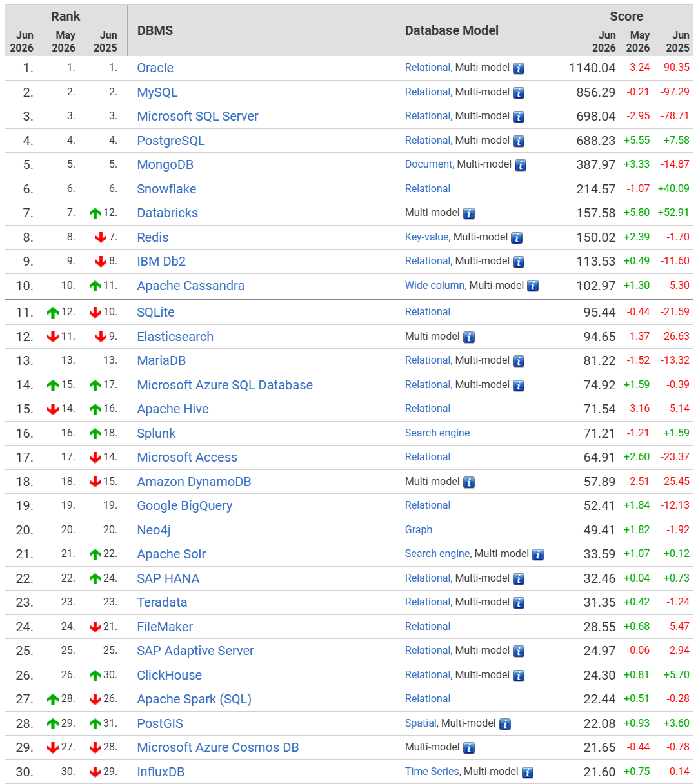Click the Apache Solr link
The image size is (698, 784).
[172, 554]
